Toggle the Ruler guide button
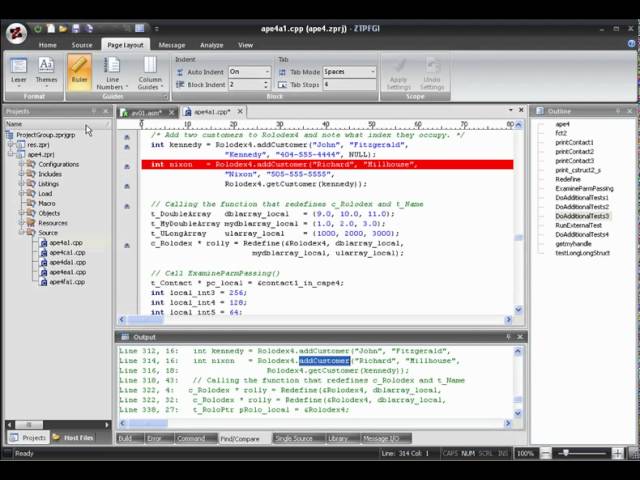 tap(79, 72)
